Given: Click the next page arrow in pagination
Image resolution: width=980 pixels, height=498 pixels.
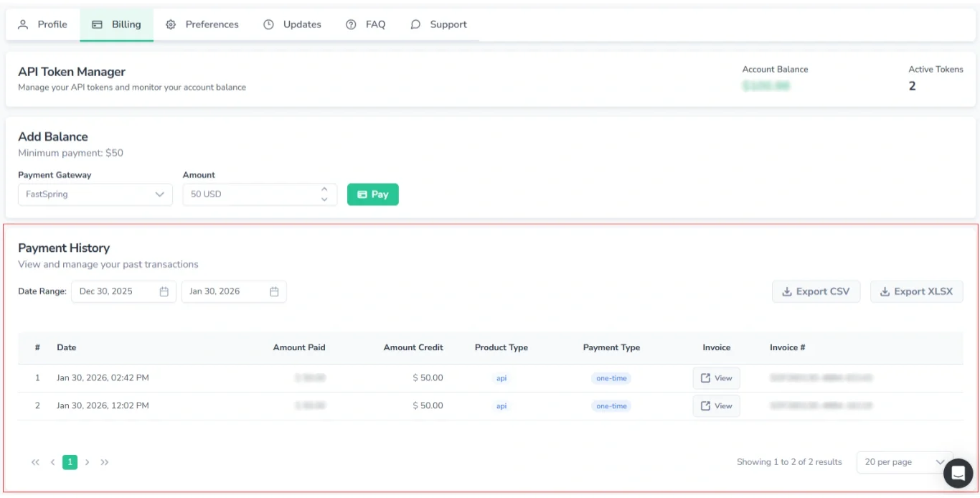Looking at the screenshot, I should point(87,462).
